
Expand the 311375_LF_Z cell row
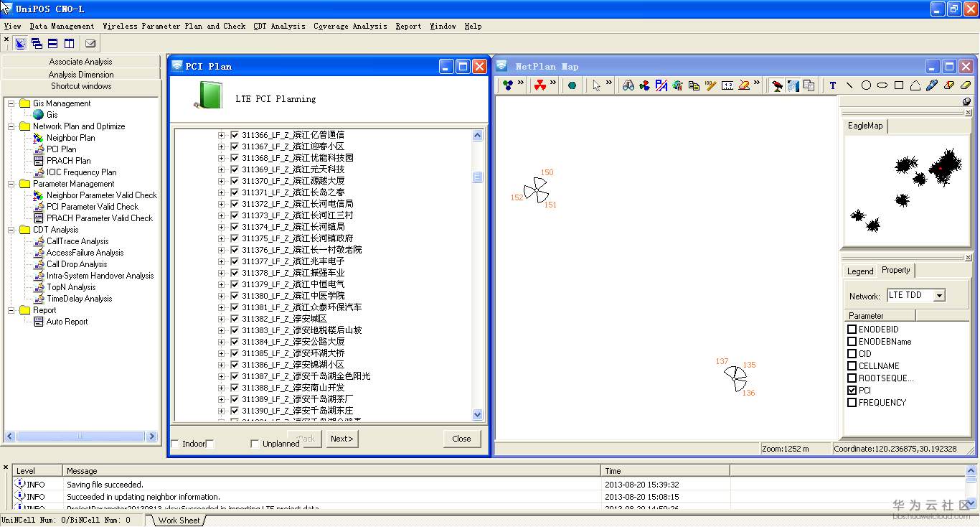click(x=221, y=238)
